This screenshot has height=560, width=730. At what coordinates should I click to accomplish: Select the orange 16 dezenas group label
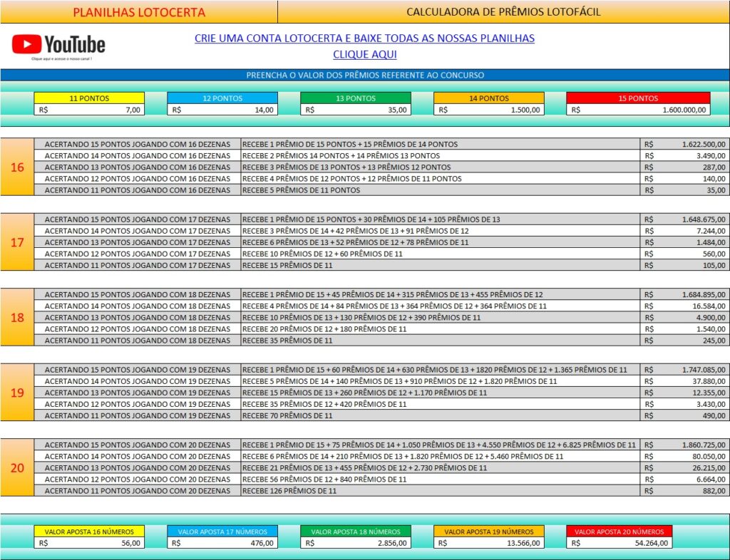17,167
